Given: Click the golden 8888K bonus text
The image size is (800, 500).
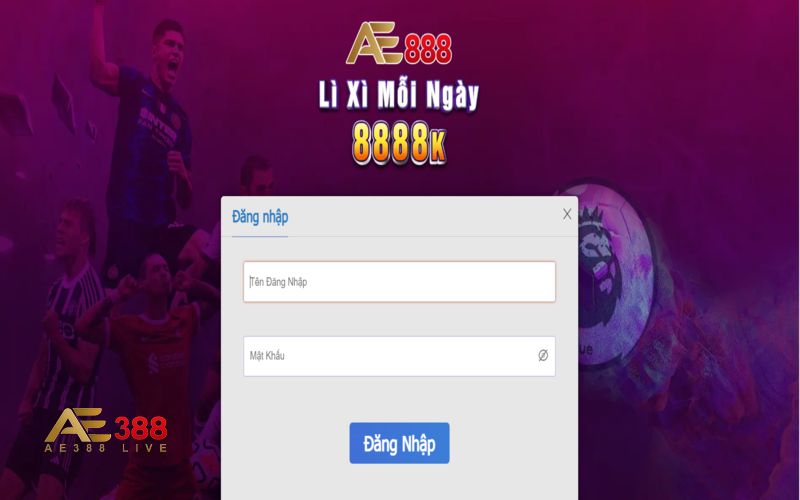Looking at the screenshot, I should click(x=399, y=143).
